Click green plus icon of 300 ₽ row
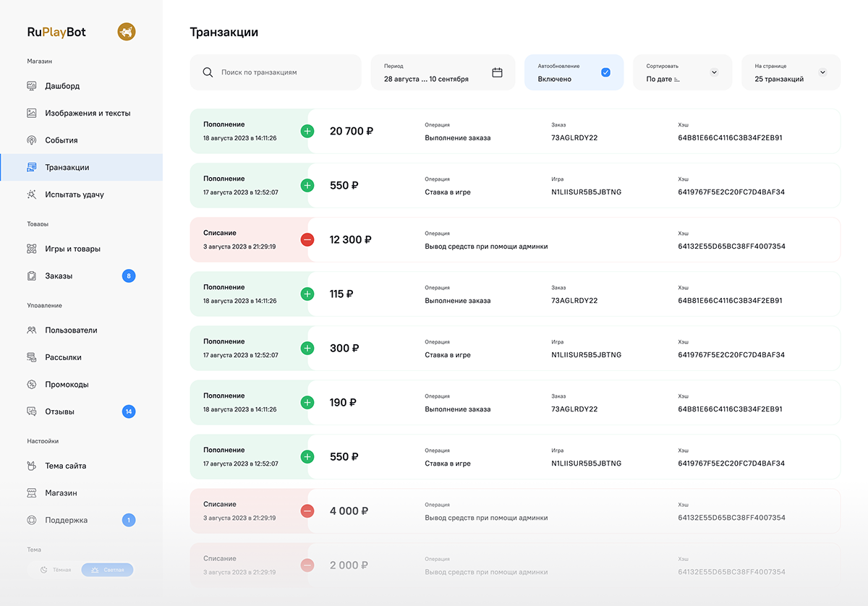868x606 pixels. (x=307, y=348)
